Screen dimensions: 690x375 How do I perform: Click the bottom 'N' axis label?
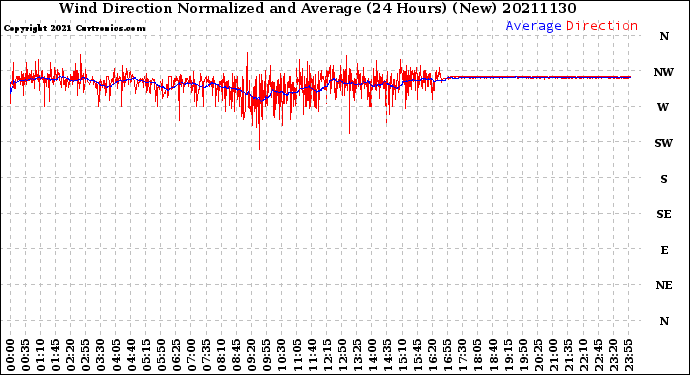[664, 321]
